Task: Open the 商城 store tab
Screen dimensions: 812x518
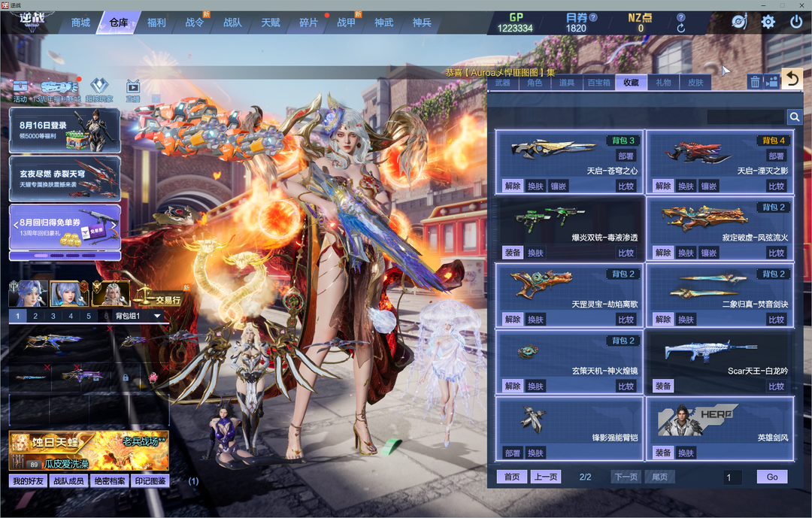Action: (x=80, y=23)
